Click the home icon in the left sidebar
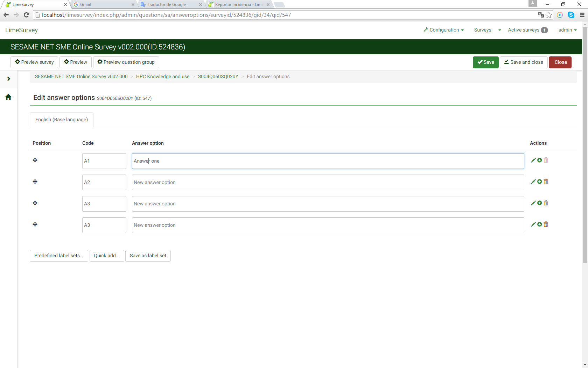 [8, 97]
